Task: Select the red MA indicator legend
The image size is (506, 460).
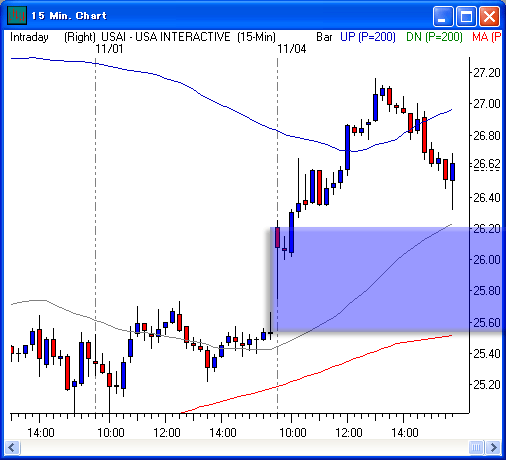Action: coord(487,37)
